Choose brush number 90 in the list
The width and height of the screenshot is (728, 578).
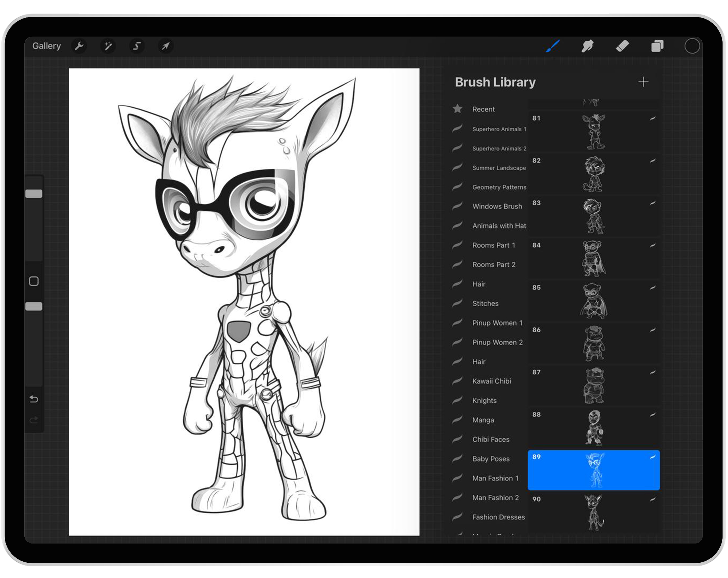coord(594,512)
